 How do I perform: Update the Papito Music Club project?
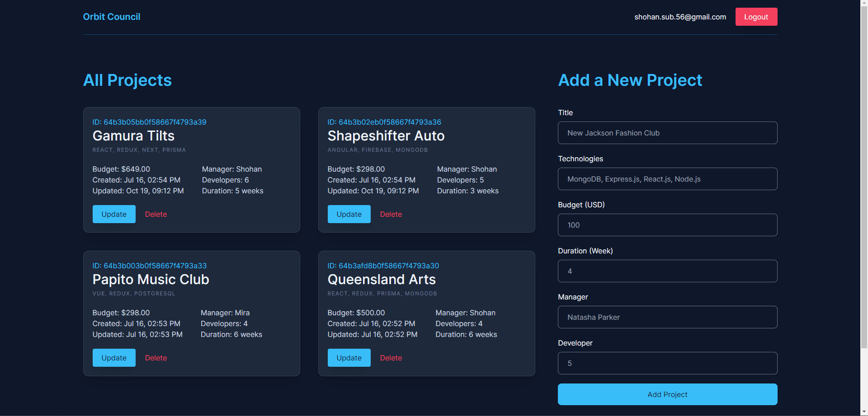click(x=114, y=358)
